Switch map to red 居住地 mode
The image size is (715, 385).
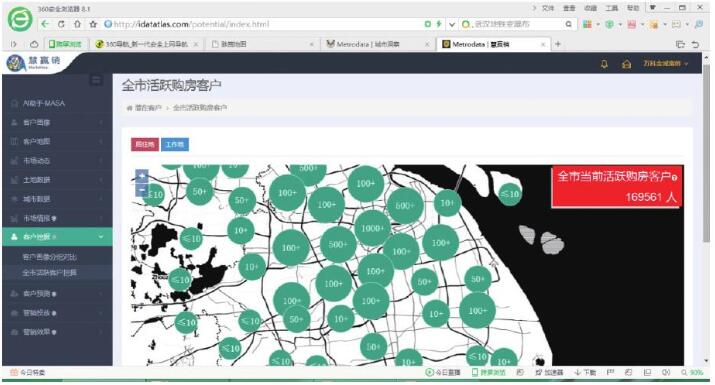(x=145, y=144)
